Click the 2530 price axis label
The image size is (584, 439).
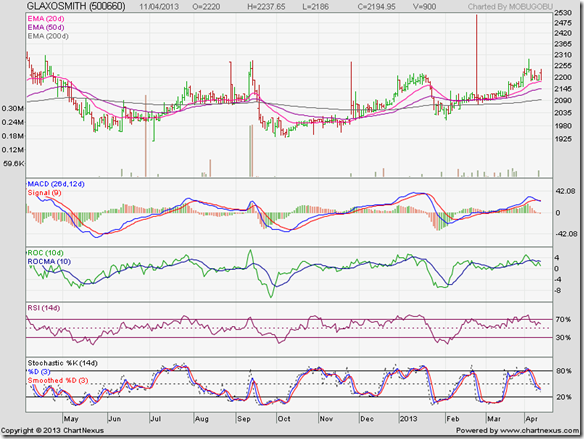pyautogui.click(x=563, y=13)
